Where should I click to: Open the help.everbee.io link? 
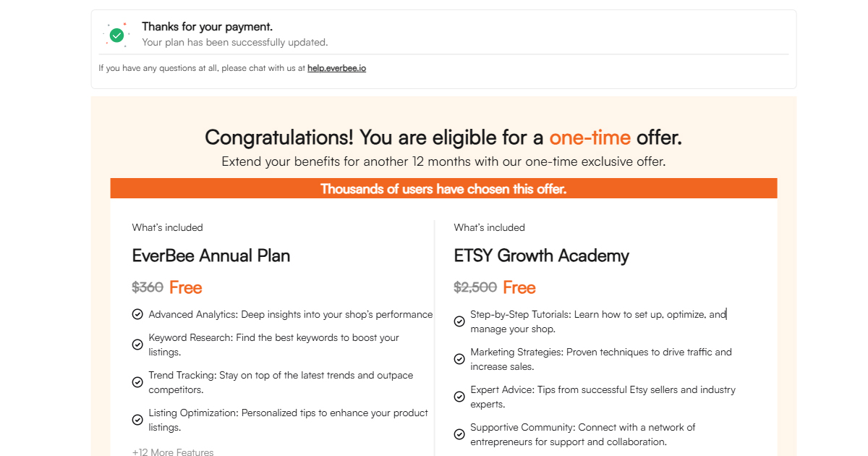pos(336,69)
